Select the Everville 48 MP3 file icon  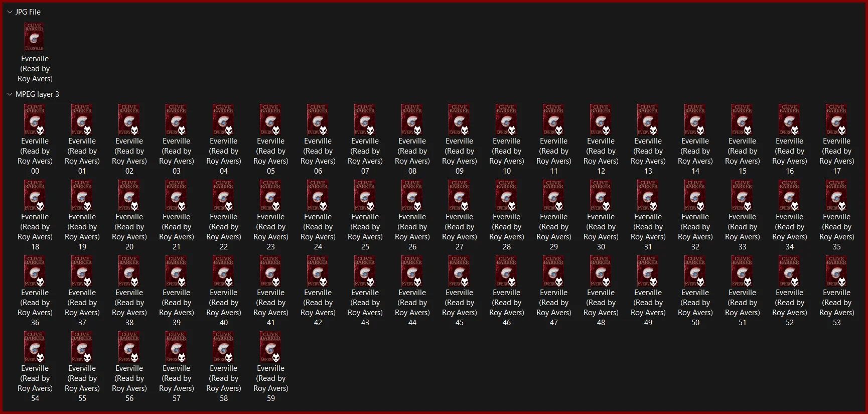coord(601,271)
